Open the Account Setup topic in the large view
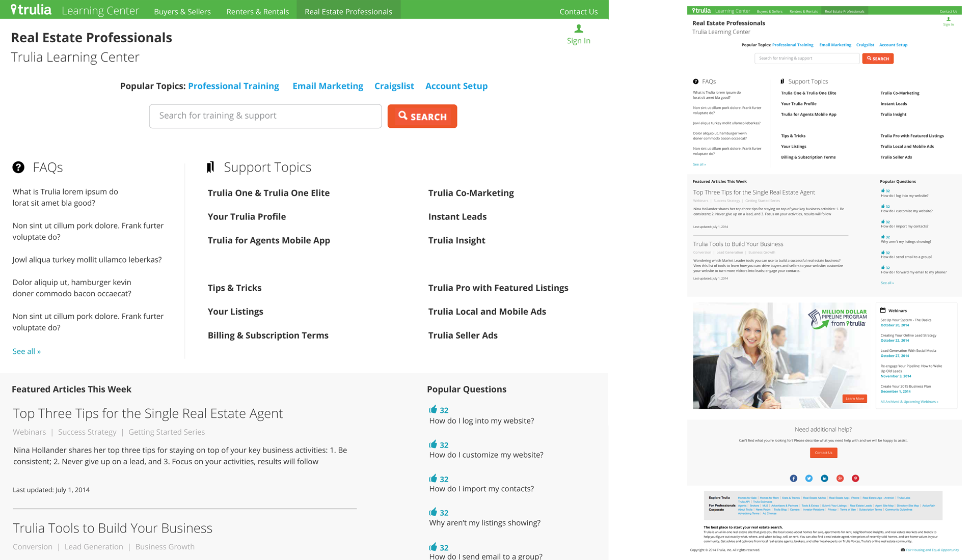The width and height of the screenshot is (972, 560). (456, 86)
